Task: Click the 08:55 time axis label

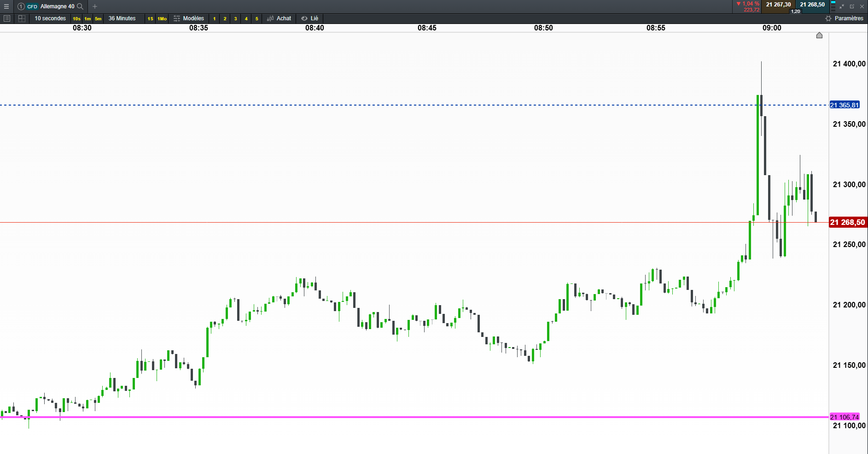Action: 656,28
